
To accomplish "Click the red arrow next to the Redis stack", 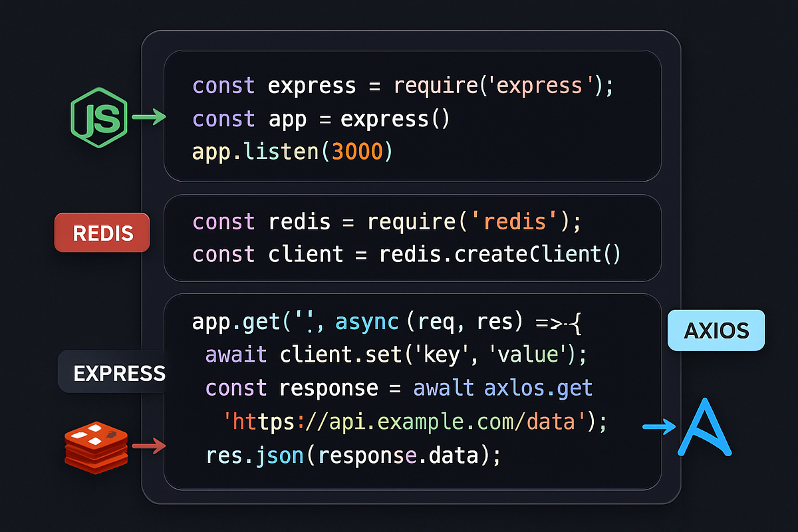I will point(148,447).
